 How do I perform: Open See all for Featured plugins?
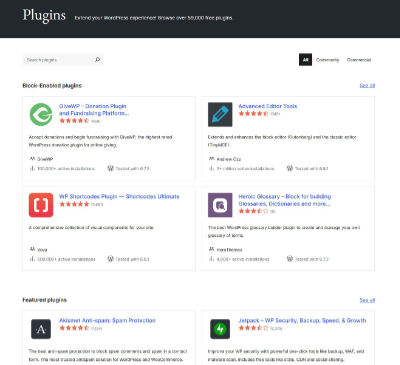click(x=367, y=300)
